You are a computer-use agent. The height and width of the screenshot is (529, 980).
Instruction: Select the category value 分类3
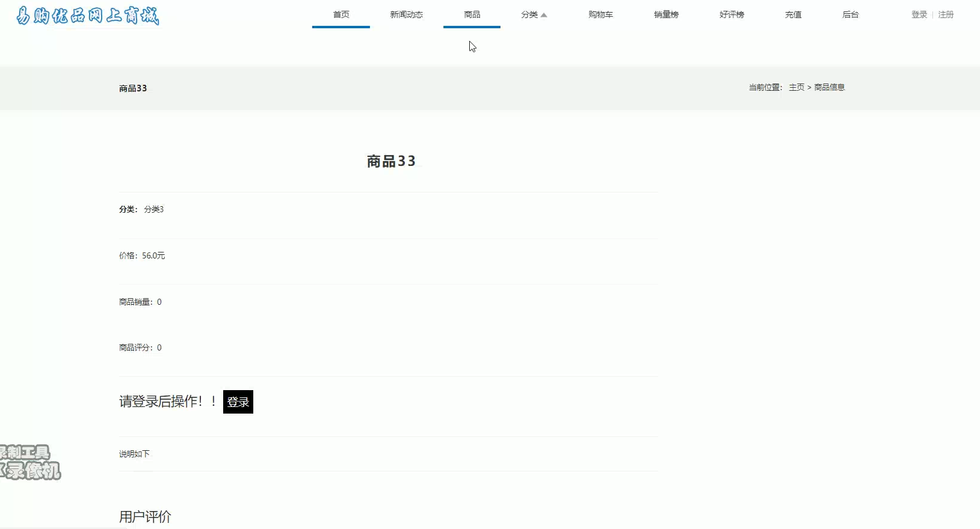(x=154, y=209)
